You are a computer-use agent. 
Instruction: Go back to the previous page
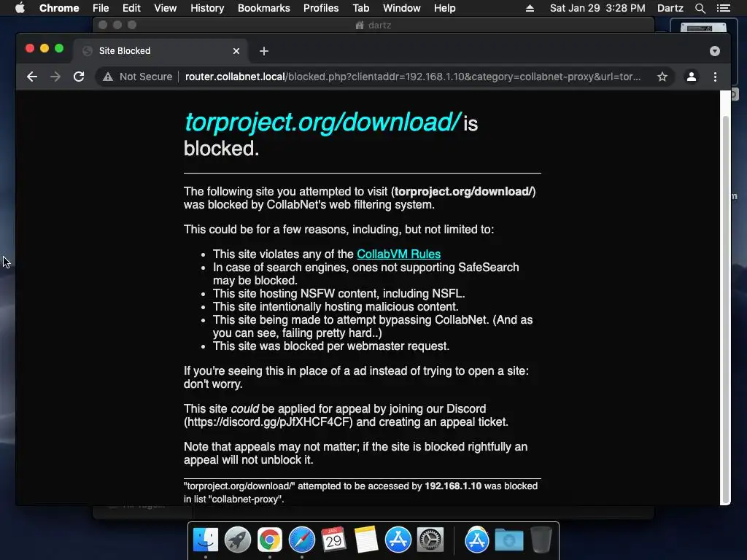point(32,77)
